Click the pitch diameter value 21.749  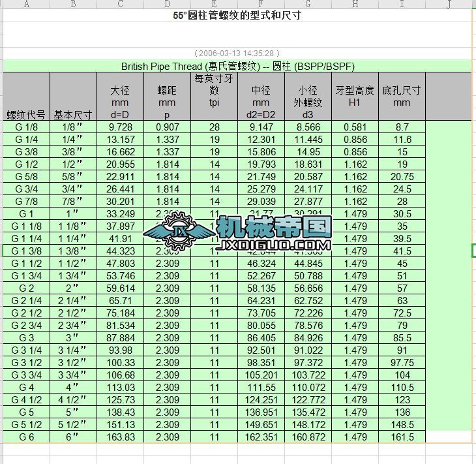pos(261,177)
